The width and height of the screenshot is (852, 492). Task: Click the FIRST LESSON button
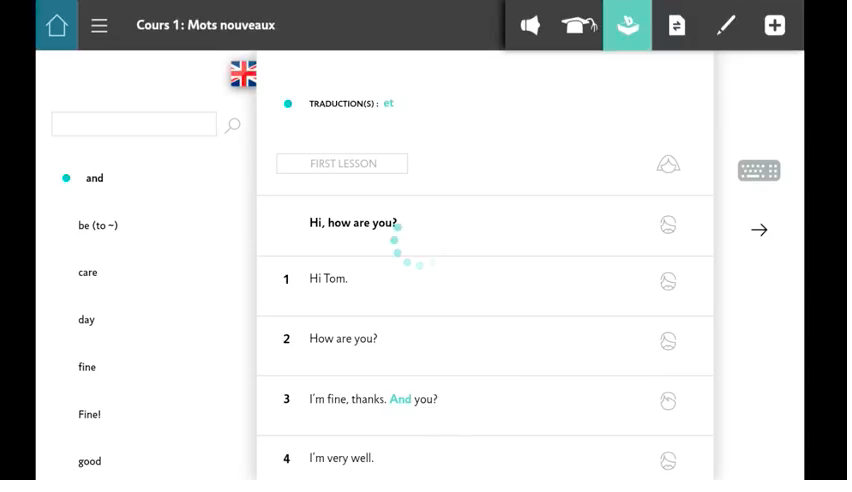pyautogui.click(x=342, y=164)
